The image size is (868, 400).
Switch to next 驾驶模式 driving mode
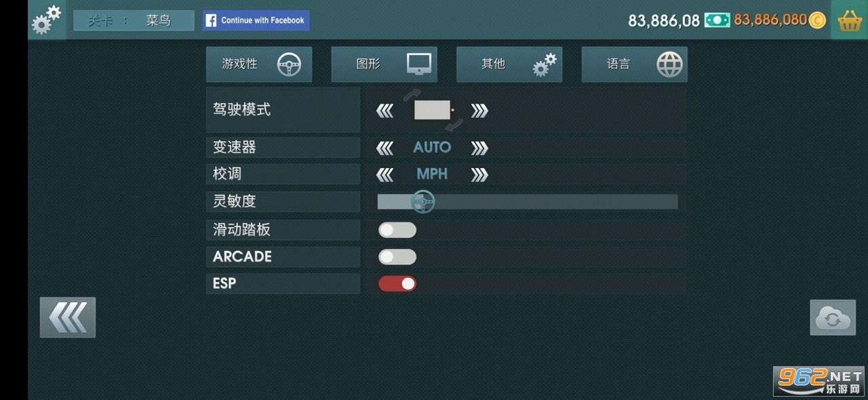click(479, 111)
